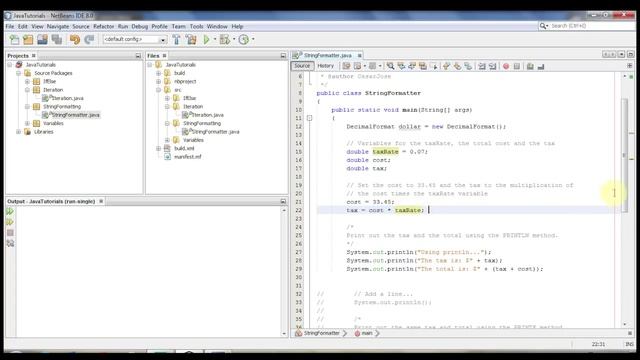This screenshot has width=640, height=360.
Task: Click the Profile Project clock icon
Action: [244, 40]
